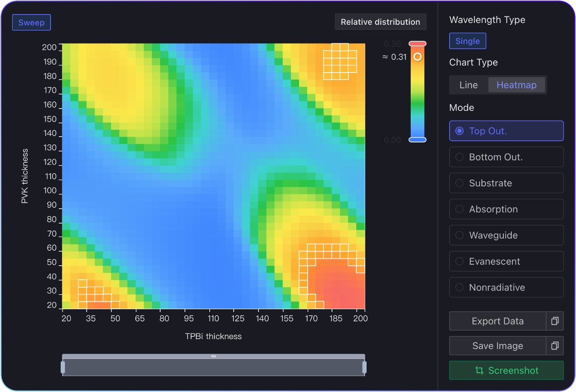Click the Chart Type heading
This screenshot has height=392, width=576.
473,63
